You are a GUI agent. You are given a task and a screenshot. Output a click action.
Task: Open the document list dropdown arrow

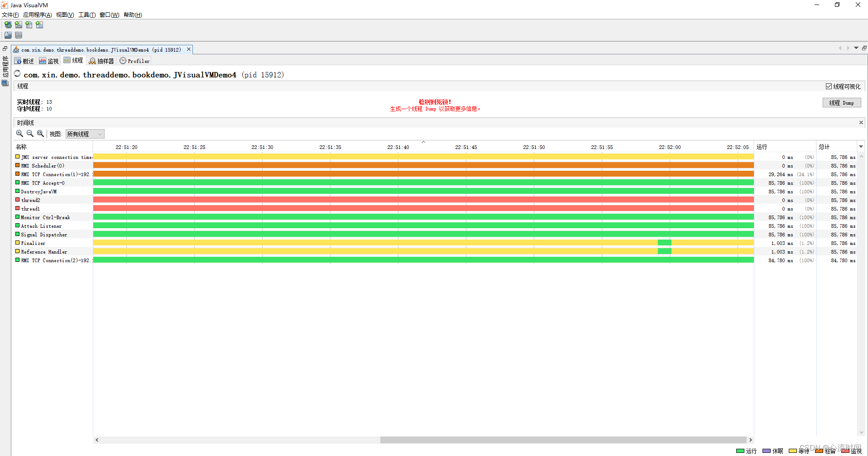pos(856,48)
